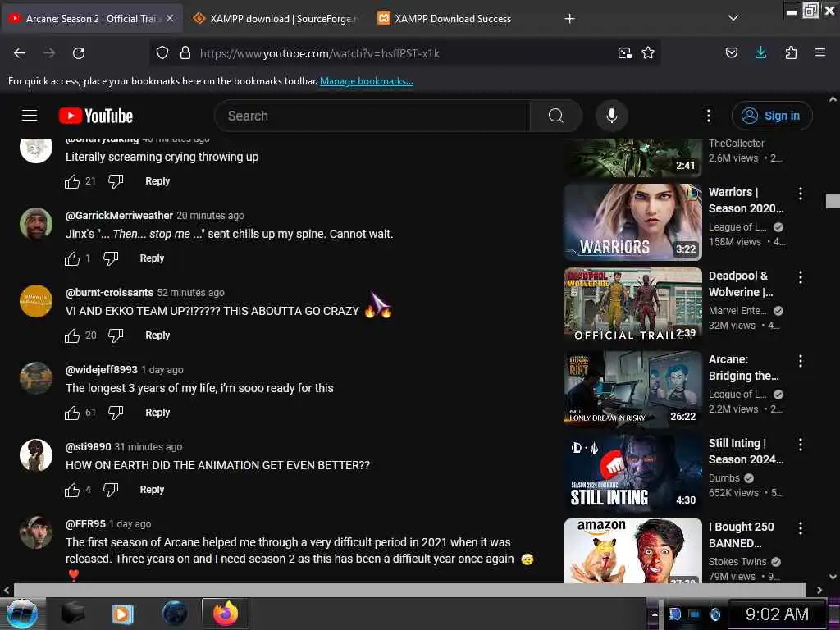Click the 9:02 AM system clock
Screen dimensions: 840x630
(x=777, y=614)
